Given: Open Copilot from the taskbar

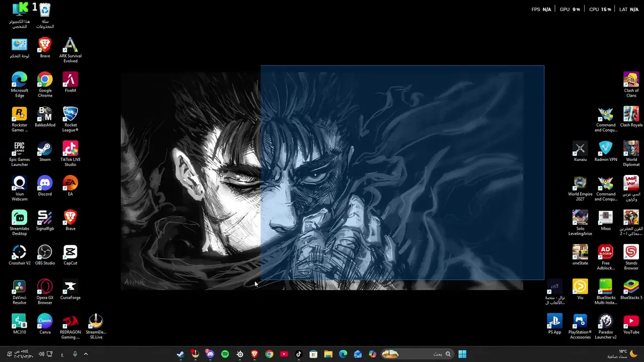Looking at the screenshot, I should 372,354.
